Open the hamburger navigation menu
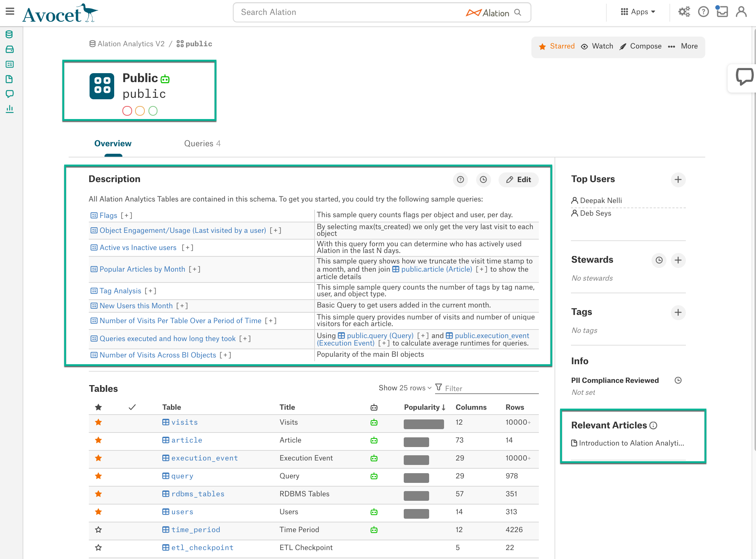This screenshot has width=756, height=559. pyautogui.click(x=10, y=11)
